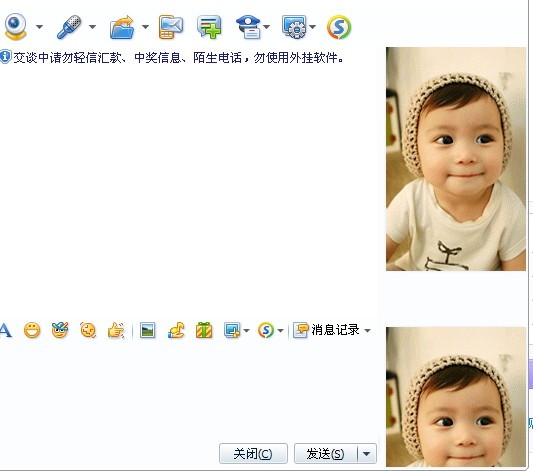This screenshot has width=533, height=471.
Task: Click the Sogou S icon in the top toolbar
Action: pyautogui.click(x=339, y=27)
